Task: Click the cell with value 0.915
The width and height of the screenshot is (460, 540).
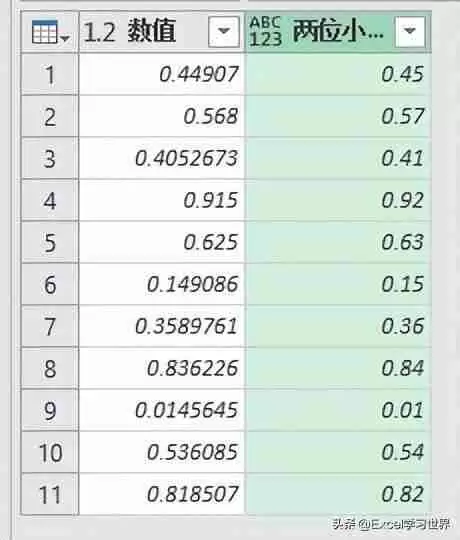Action: coord(162,200)
